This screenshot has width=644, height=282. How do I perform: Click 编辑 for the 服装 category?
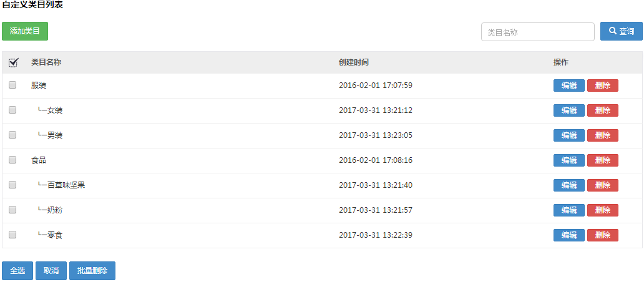click(x=568, y=85)
